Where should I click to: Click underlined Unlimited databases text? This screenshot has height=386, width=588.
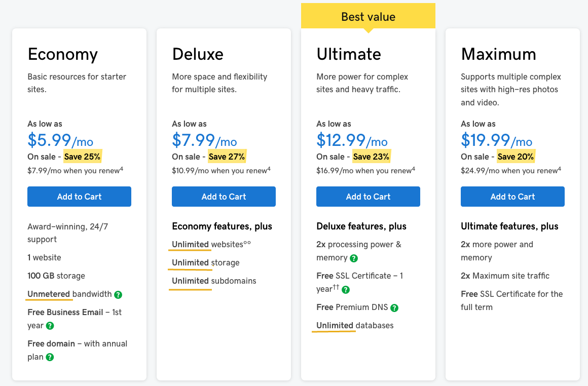(x=335, y=326)
